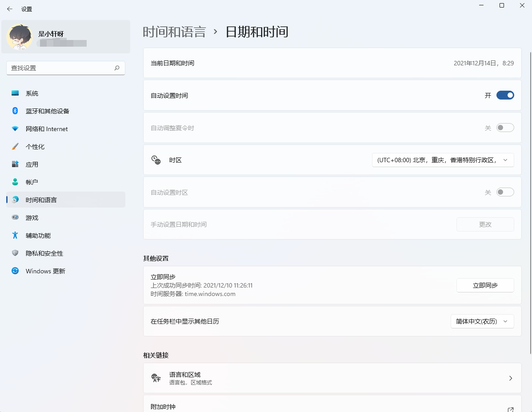Click the 系统 monitor icon
Viewport: 532px width, 412px height.
[15, 93]
